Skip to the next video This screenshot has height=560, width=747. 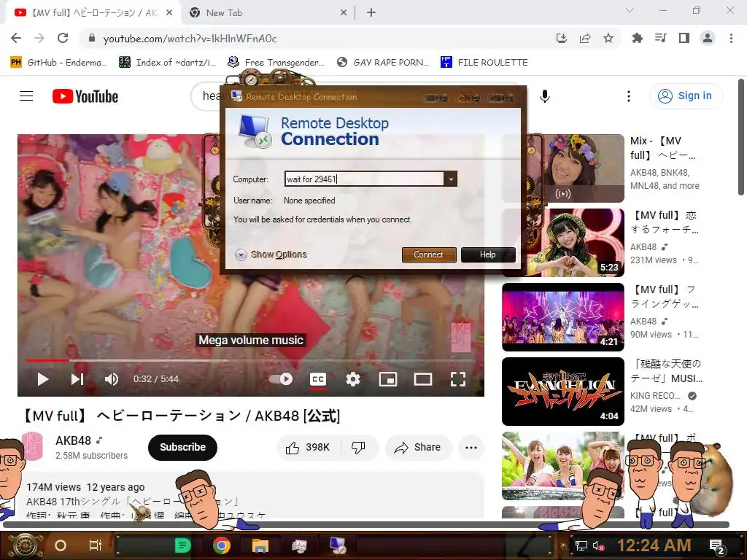tap(77, 379)
